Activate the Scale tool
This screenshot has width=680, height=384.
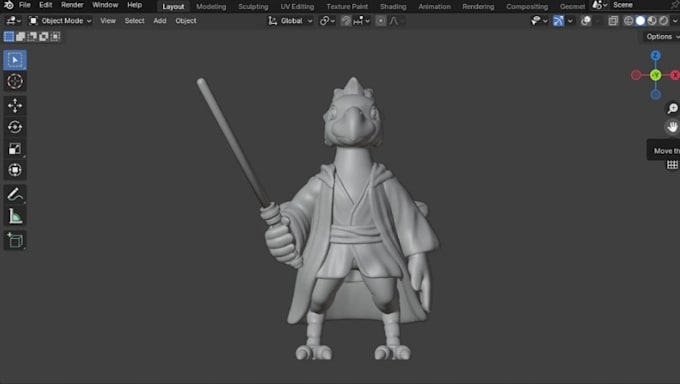pos(15,148)
